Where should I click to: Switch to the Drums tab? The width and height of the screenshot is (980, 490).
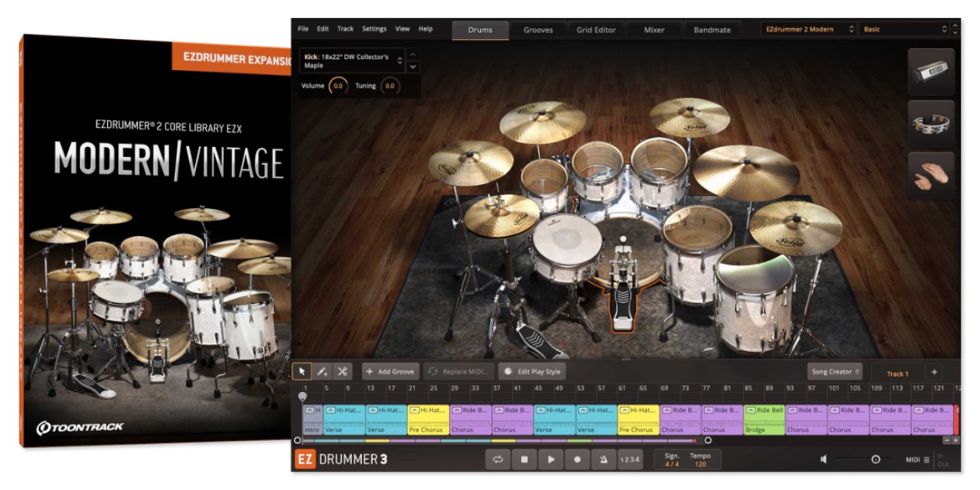[480, 30]
